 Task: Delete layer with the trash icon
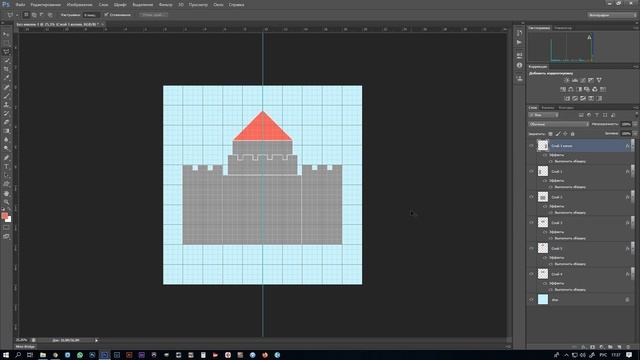[628, 347]
